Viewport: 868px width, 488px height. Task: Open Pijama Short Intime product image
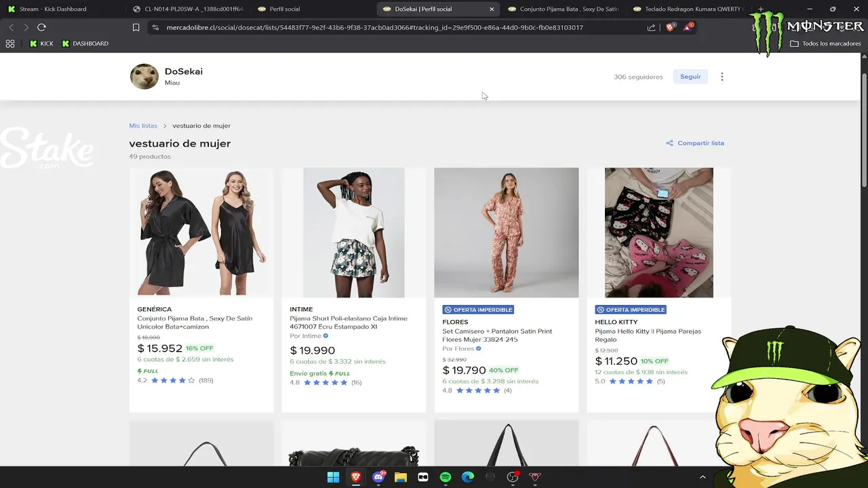coord(354,232)
